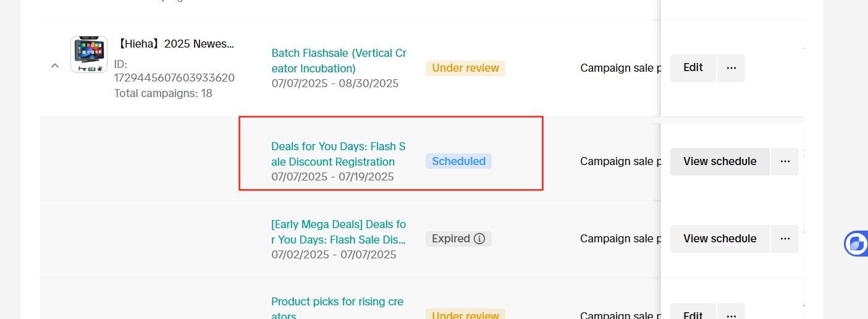Open more options beside Batch Flashsale Edit button
This screenshot has width=868, height=319.
point(731,68)
